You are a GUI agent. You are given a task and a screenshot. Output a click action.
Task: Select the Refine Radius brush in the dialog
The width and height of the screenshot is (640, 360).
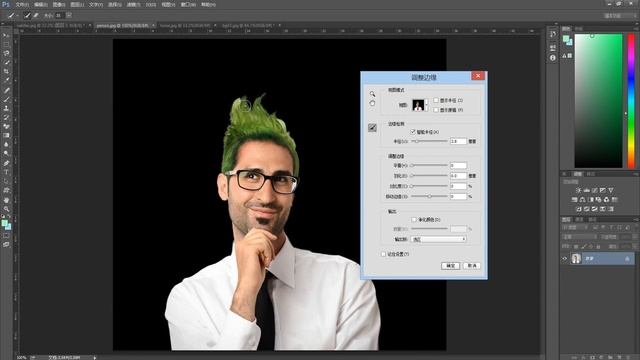(372, 128)
